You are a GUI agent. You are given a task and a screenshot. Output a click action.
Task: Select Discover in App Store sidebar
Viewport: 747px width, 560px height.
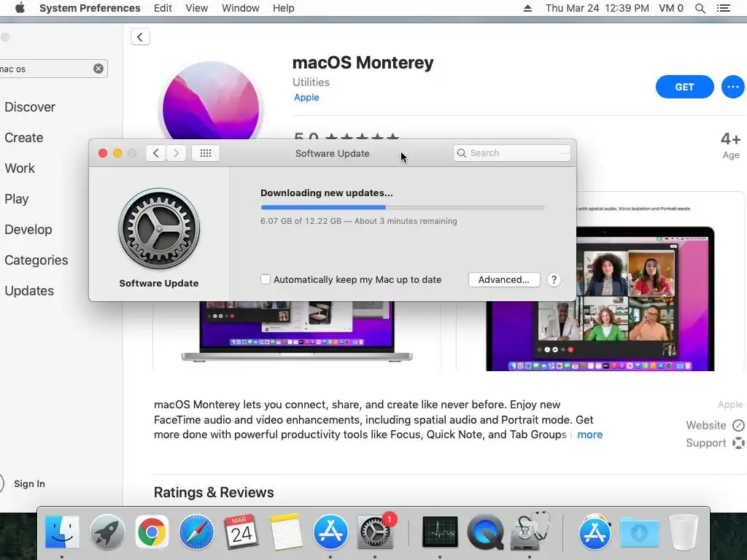point(30,106)
